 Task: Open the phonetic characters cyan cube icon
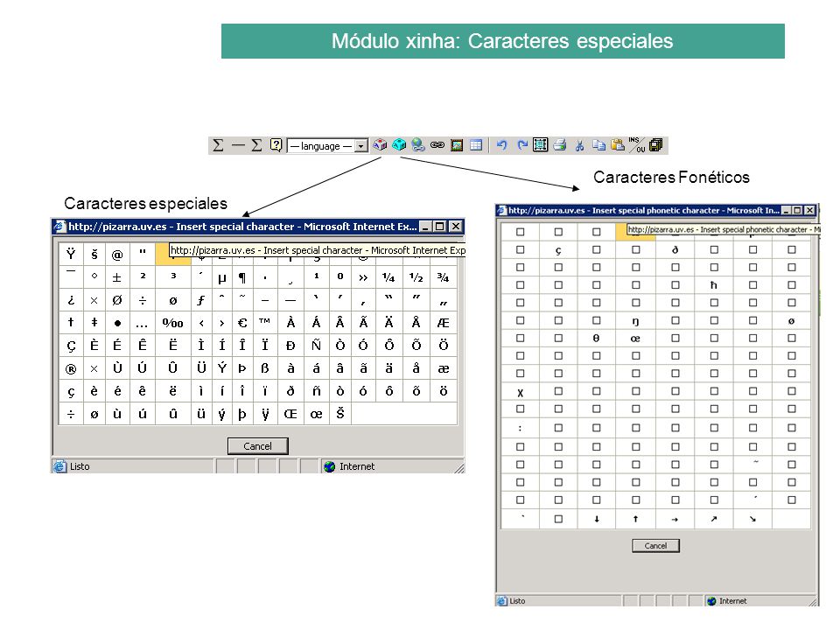coord(399,144)
